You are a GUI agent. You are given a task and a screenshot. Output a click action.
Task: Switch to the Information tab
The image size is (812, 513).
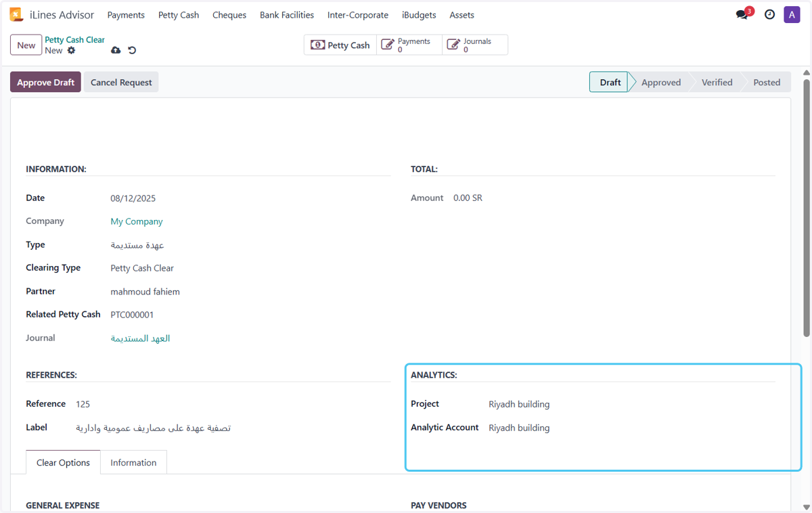coord(133,463)
